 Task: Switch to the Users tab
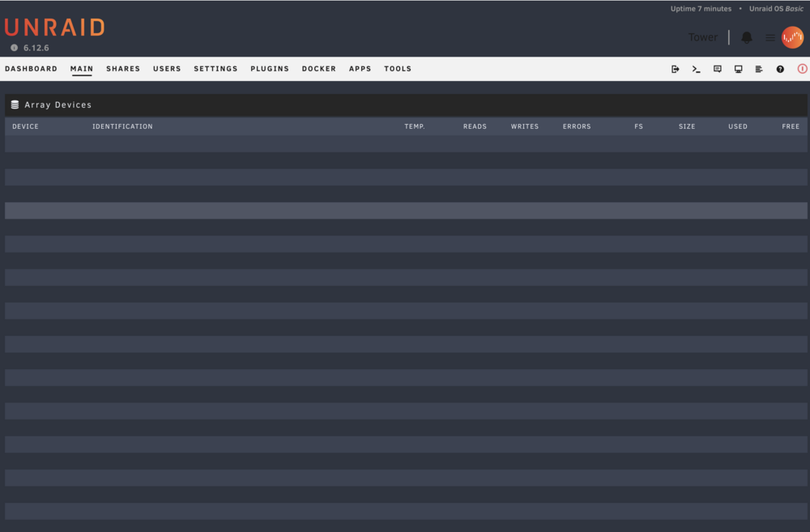point(167,69)
